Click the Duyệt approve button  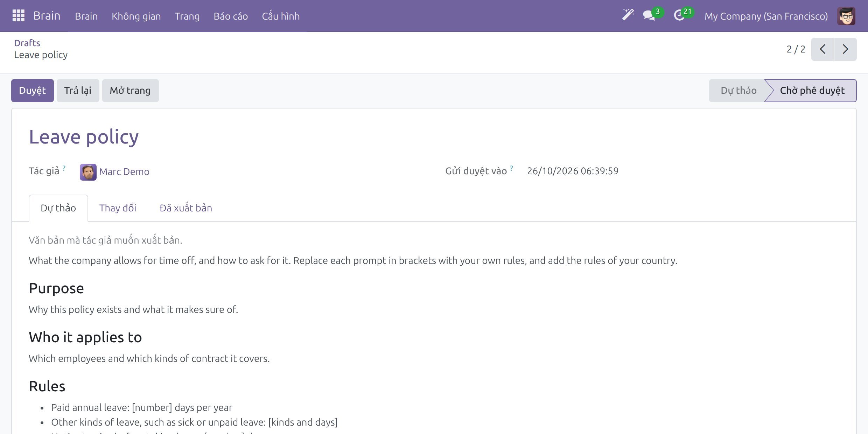pyautogui.click(x=32, y=91)
